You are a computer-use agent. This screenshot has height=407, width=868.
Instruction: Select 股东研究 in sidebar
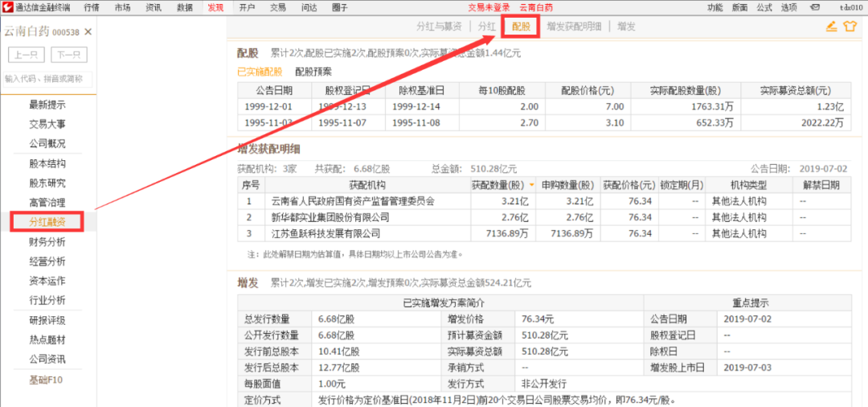[x=47, y=183]
